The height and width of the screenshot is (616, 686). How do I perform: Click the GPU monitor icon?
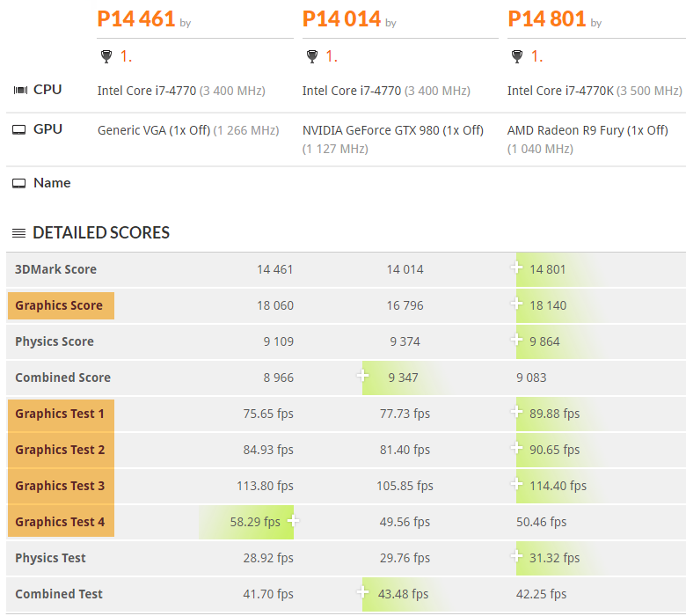tap(18, 129)
